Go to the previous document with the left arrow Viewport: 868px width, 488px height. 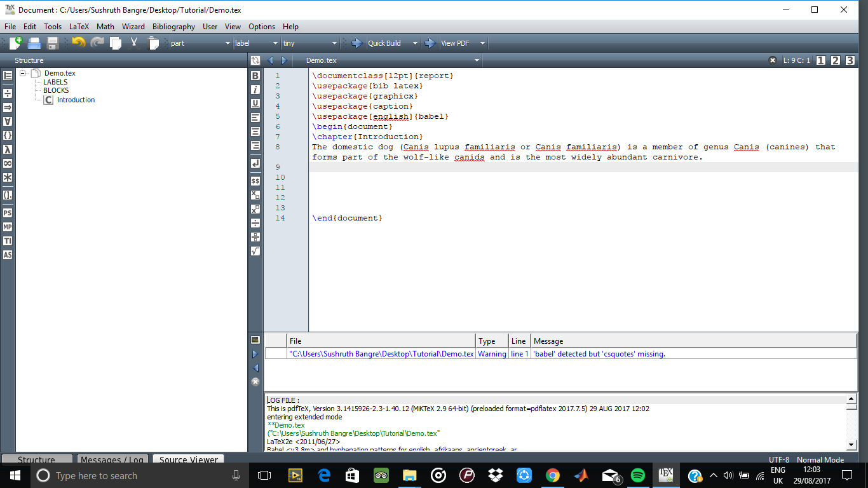pos(271,60)
